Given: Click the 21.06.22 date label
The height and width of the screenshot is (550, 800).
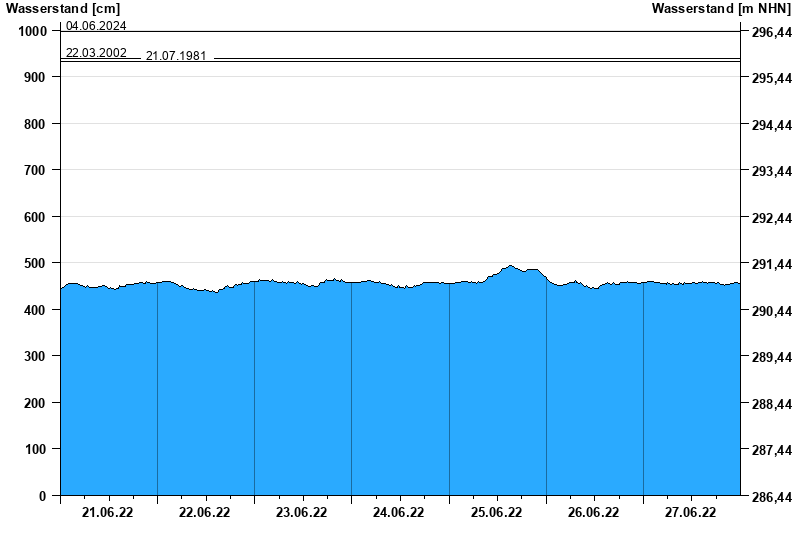Looking at the screenshot, I should pyautogui.click(x=108, y=513).
